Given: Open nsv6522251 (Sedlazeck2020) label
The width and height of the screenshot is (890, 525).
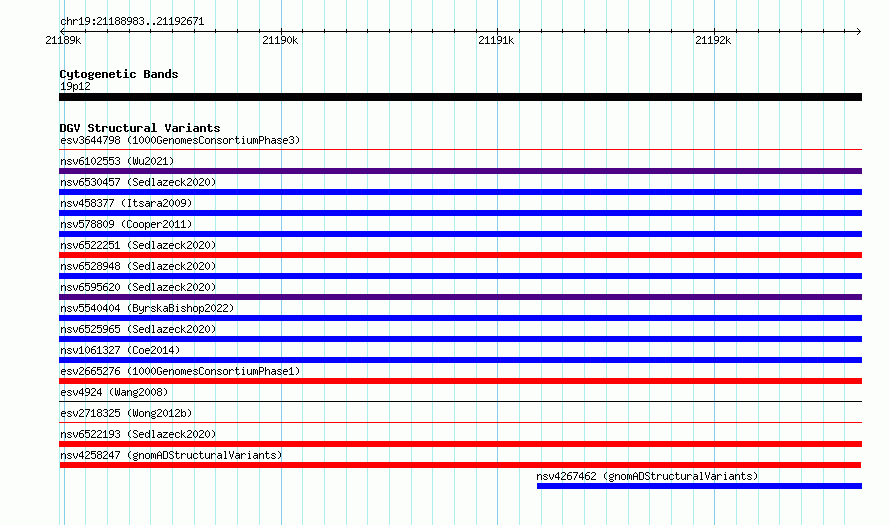Looking at the screenshot, I should pos(138,245).
